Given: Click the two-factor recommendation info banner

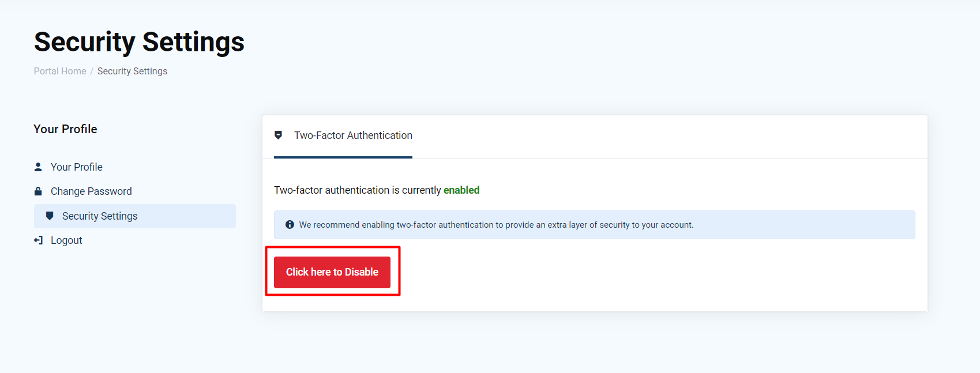Looking at the screenshot, I should pyautogui.click(x=595, y=225).
